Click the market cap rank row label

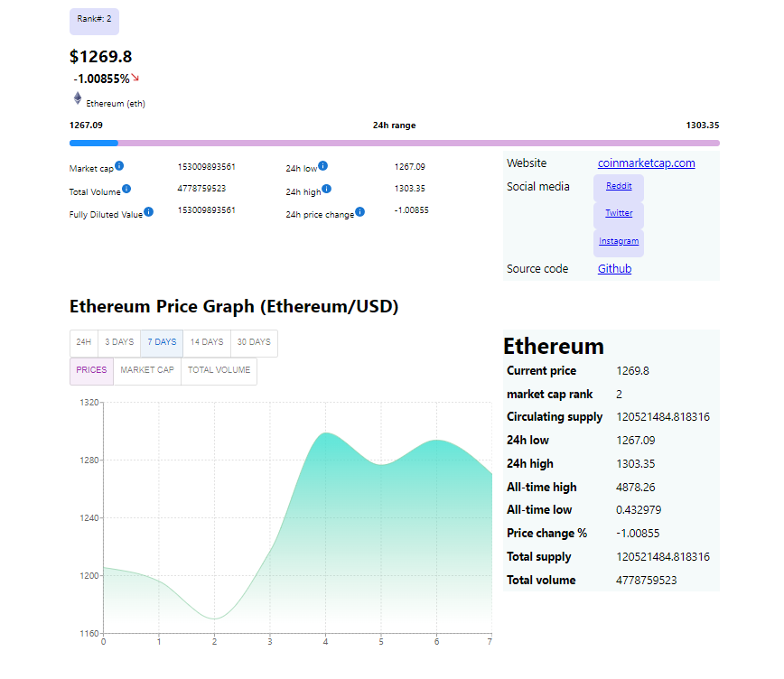549,394
